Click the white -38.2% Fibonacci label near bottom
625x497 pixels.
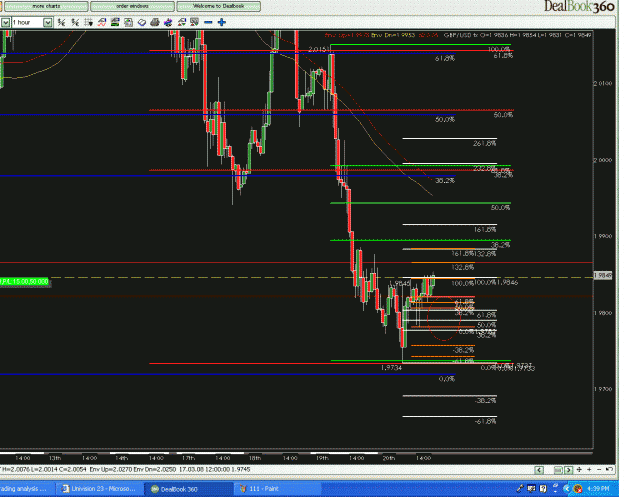[485, 401]
